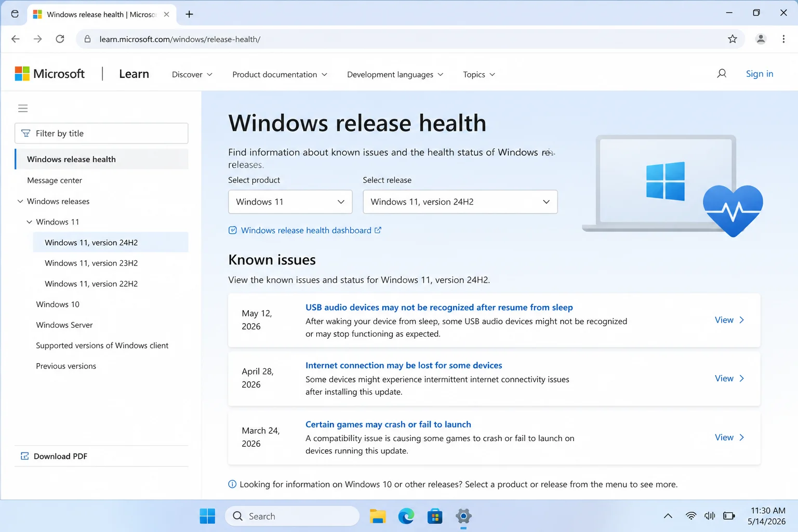Open Certain games may crash issue title
This screenshot has height=532, width=798.
(x=388, y=424)
